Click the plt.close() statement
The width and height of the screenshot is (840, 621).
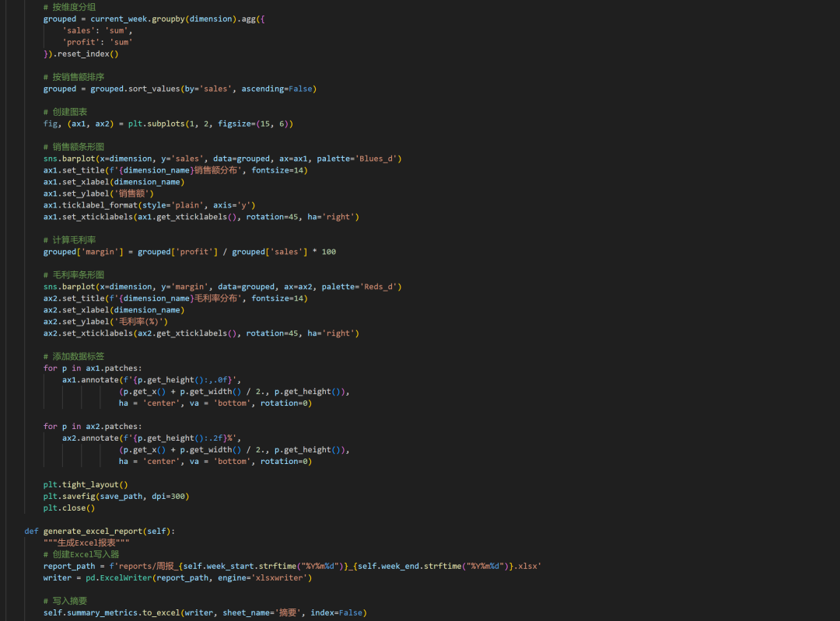(x=69, y=508)
